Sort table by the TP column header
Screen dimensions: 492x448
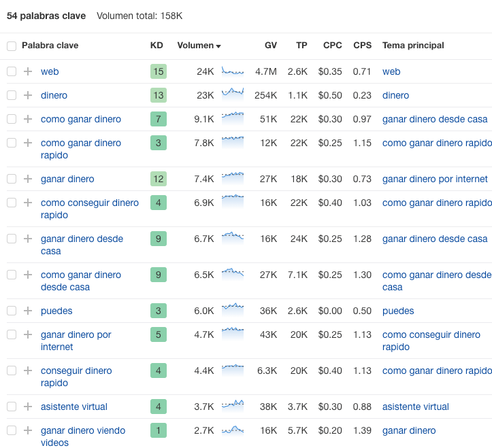[x=301, y=46]
